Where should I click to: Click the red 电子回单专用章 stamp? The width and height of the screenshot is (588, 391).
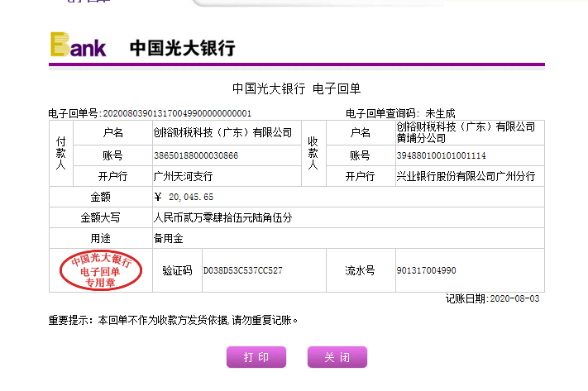100,270
